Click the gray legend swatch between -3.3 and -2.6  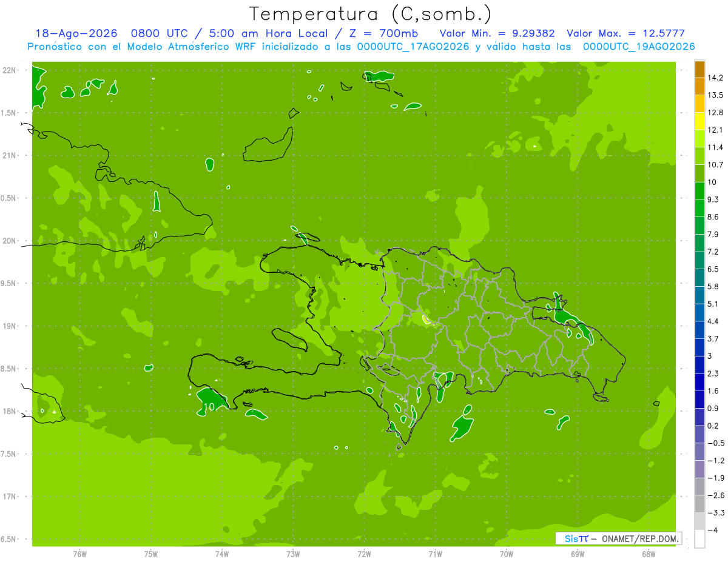699,504
